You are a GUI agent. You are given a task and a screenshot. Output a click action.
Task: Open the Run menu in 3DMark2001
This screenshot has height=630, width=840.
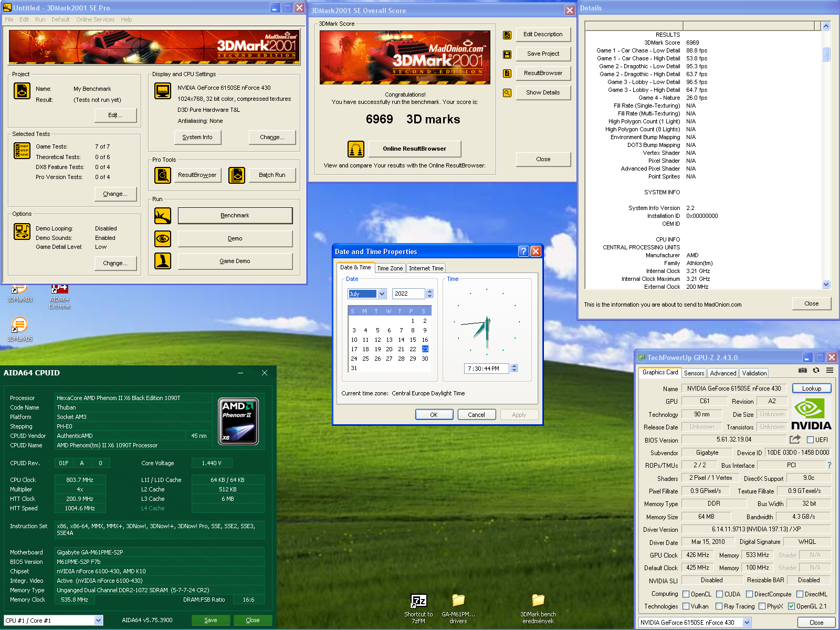[x=40, y=20]
